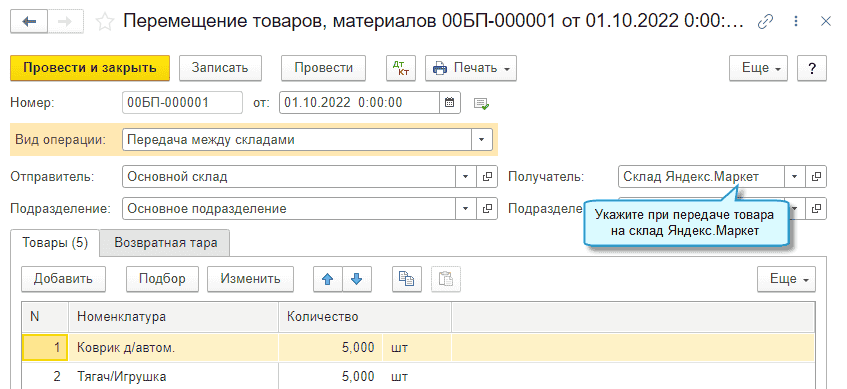Viewport: 847px width, 389px height.
Task: Copy selected rows to clipboard icon
Action: [x=406, y=279]
